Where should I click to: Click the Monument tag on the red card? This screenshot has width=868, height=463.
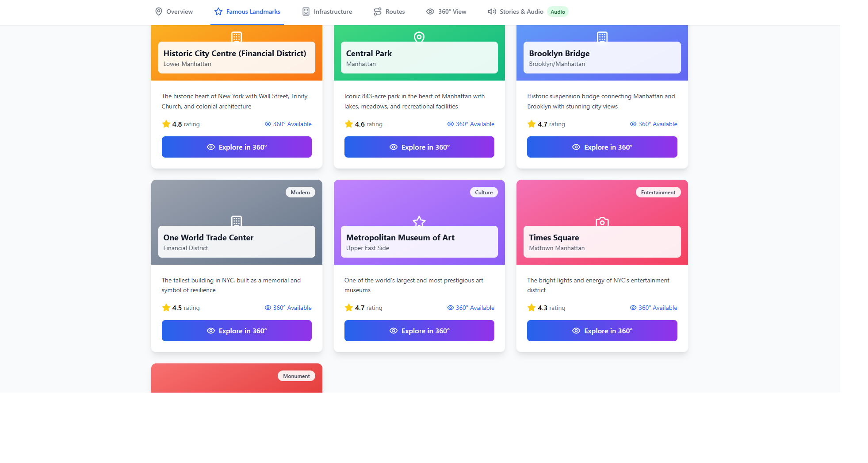pyautogui.click(x=296, y=376)
